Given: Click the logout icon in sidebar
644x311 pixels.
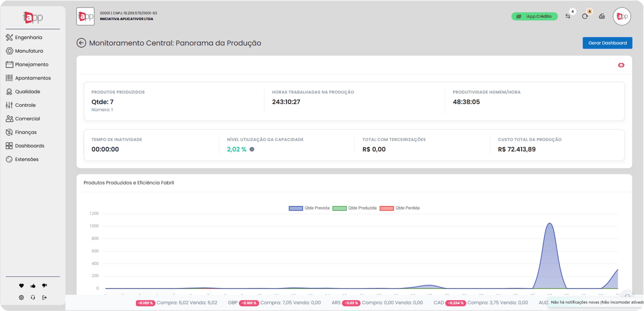Looking at the screenshot, I should [x=44, y=297].
